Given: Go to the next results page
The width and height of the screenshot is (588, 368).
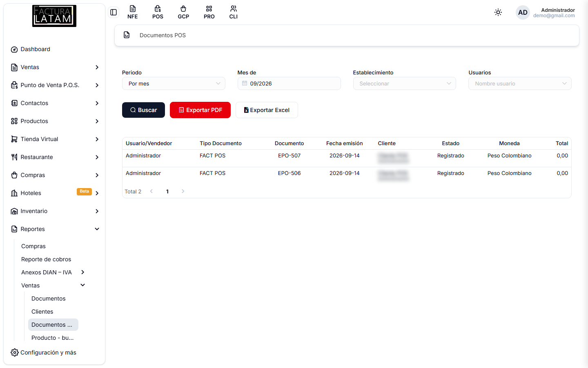Looking at the screenshot, I should pyautogui.click(x=183, y=191).
